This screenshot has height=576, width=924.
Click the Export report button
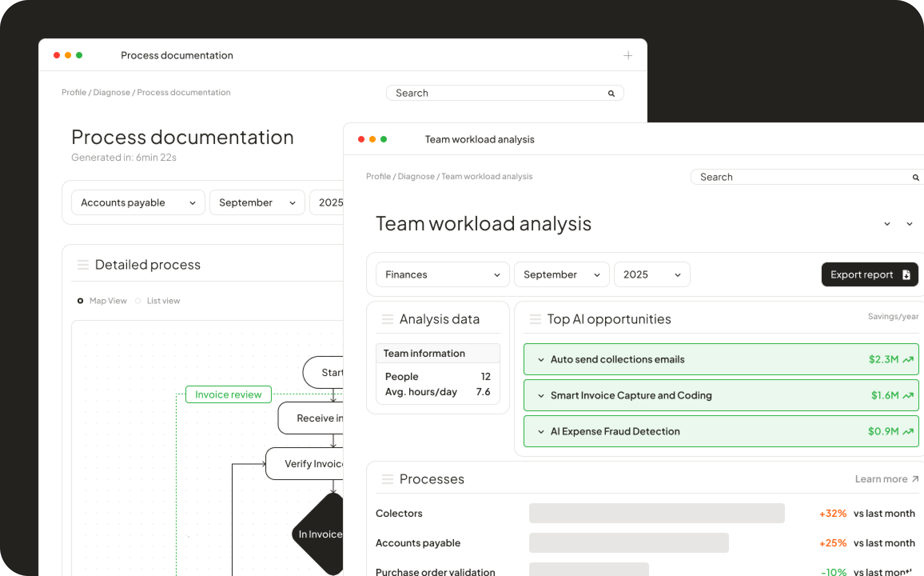(869, 275)
